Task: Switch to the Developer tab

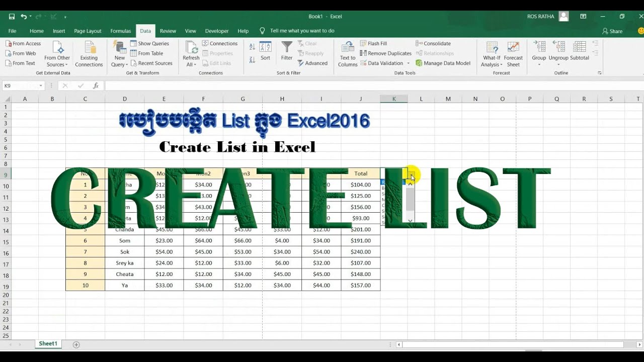Action: [217, 31]
